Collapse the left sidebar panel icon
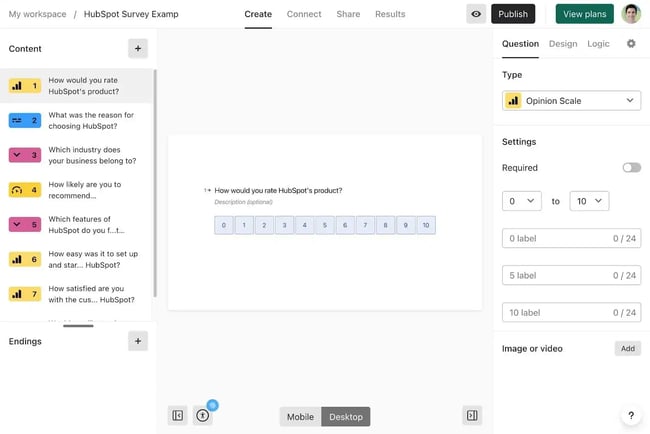Image resolution: width=650 pixels, height=434 pixels. pyautogui.click(x=177, y=415)
